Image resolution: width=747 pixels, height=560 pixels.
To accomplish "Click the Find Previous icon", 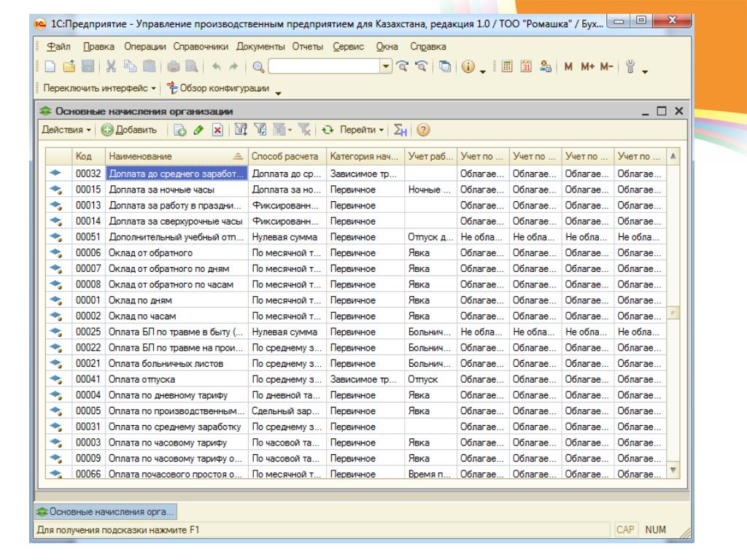I will [421, 66].
